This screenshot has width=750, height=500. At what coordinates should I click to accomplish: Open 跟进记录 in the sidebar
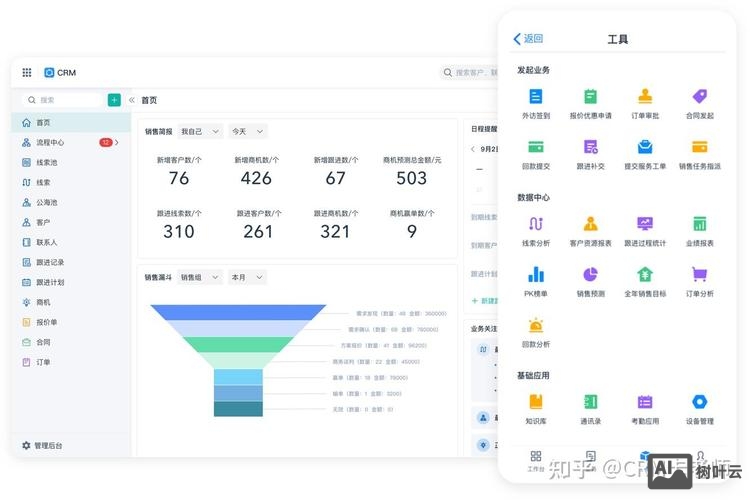71,262
